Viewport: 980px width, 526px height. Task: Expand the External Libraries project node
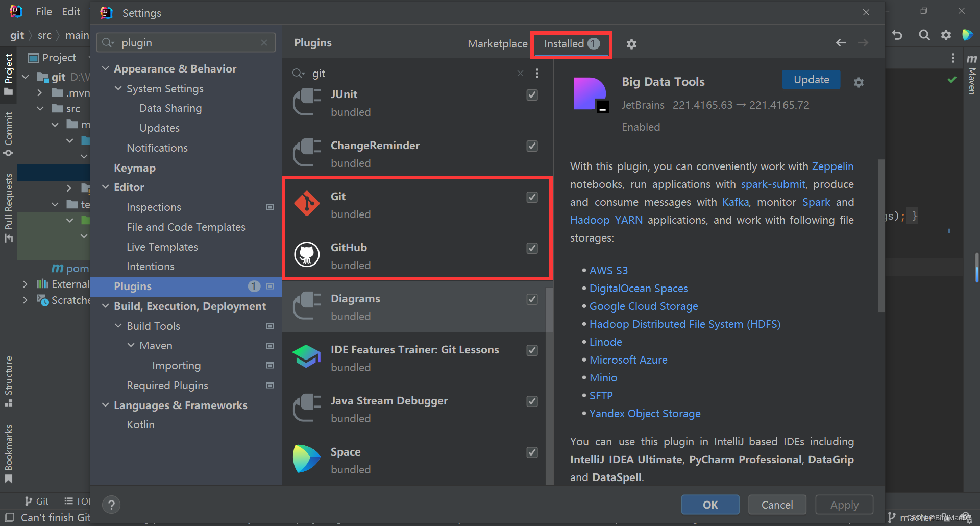click(25, 284)
